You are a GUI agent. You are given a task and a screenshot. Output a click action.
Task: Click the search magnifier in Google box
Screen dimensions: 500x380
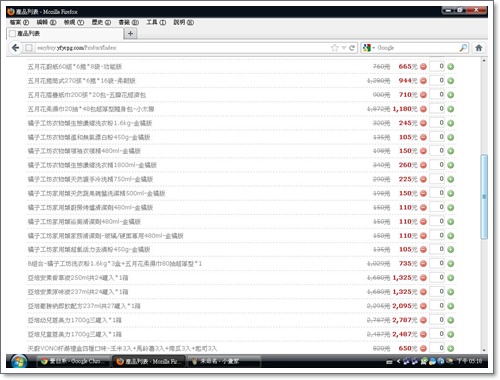tap(463, 48)
